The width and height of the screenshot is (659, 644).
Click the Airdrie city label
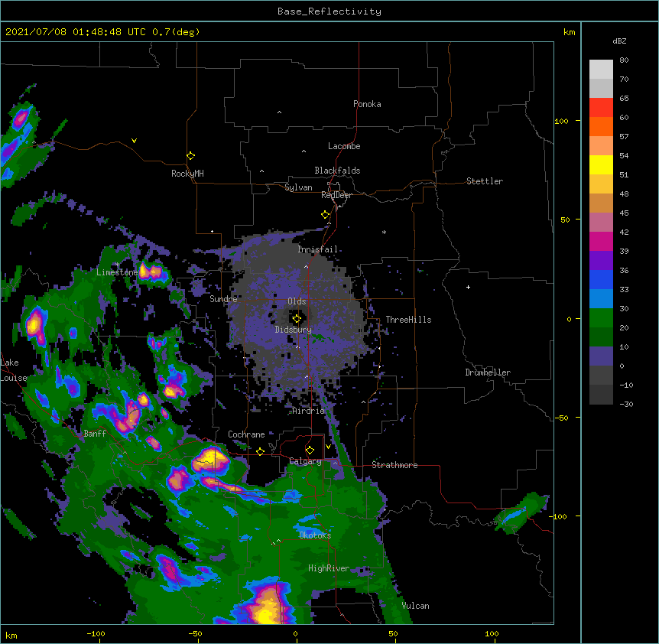[x=309, y=411]
